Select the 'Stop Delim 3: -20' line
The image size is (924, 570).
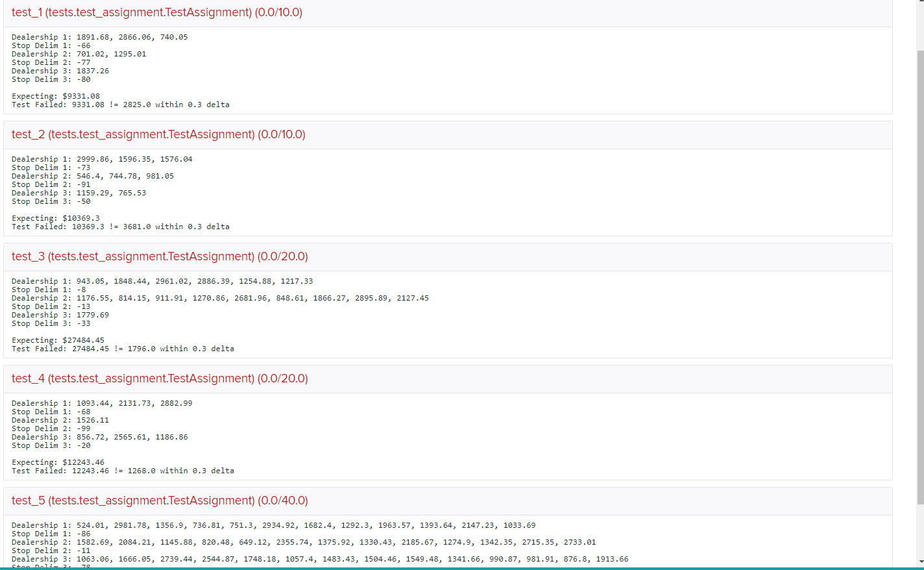coord(51,445)
